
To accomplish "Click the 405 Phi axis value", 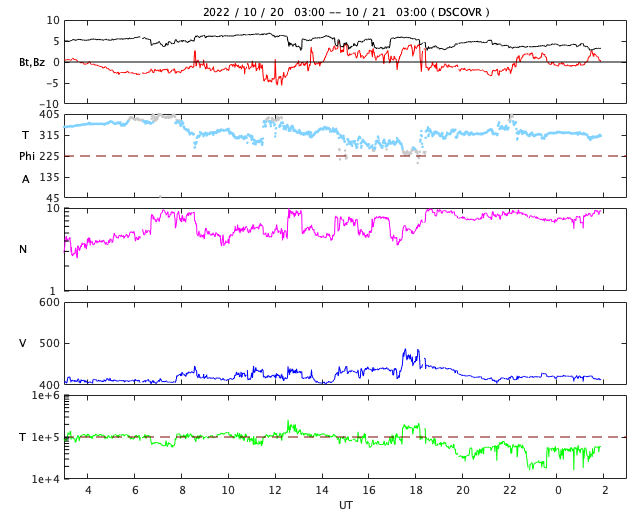I will pos(49,115).
